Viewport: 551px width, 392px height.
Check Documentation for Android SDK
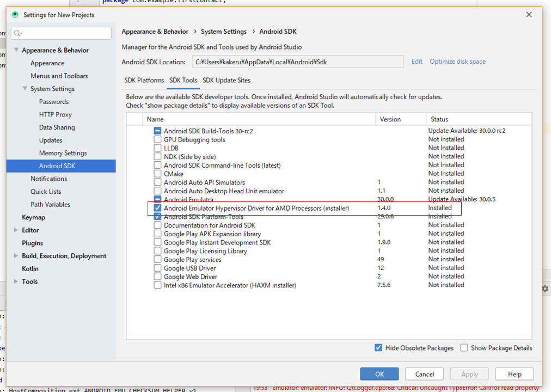tap(157, 225)
